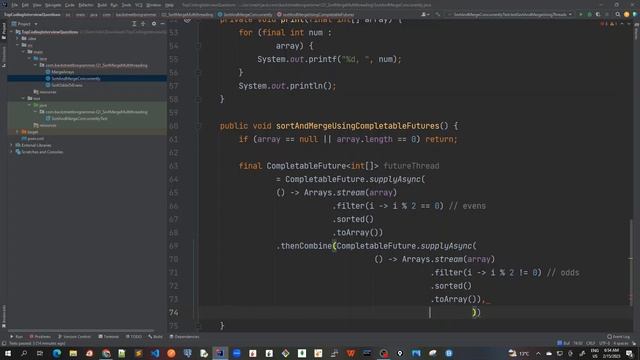Jump to next highlighted error arrow
Image resolution: width=640 pixels, height=360 pixels.
tap(629, 24)
